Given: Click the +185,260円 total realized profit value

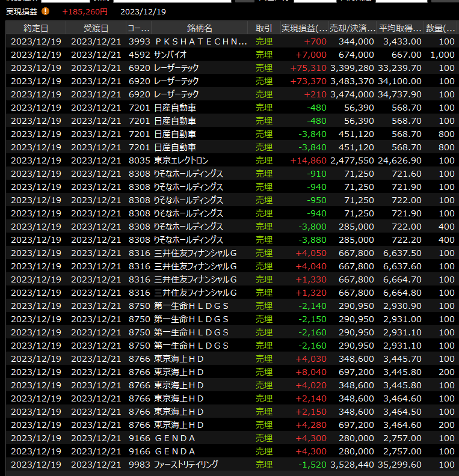Looking at the screenshot, I should [x=85, y=11].
